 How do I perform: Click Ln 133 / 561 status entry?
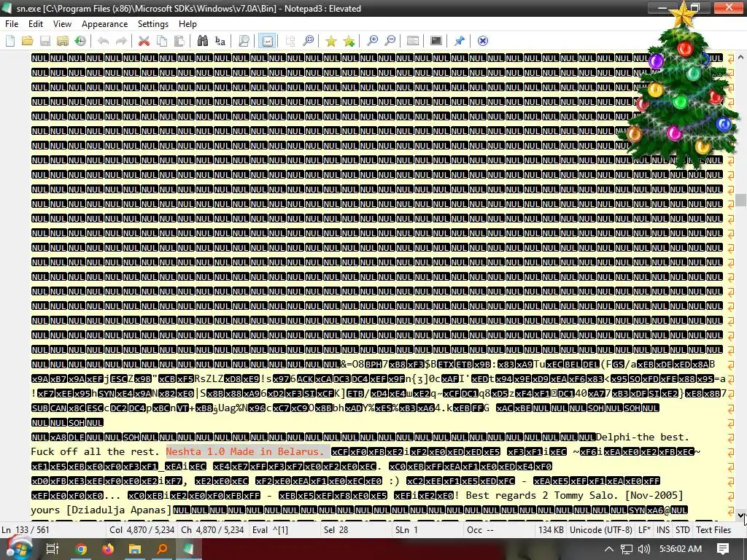(x=26, y=530)
